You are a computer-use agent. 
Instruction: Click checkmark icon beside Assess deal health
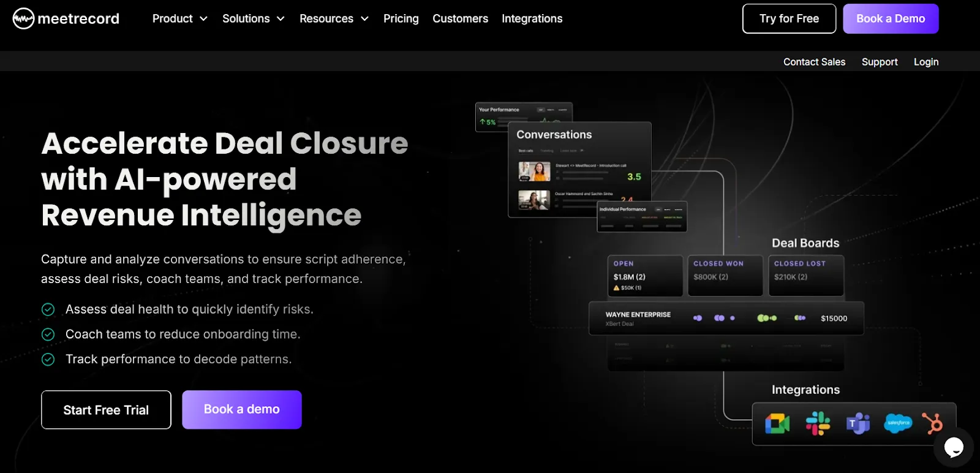(48, 309)
